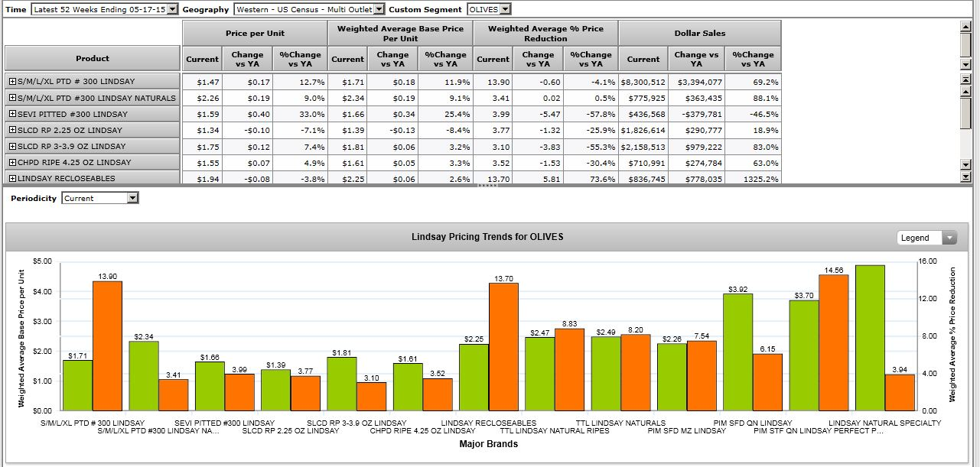Click plus icon beside SLCD RP 2.25 OZ LINDSAY
The image size is (980, 467).
[x=12, y=130]
